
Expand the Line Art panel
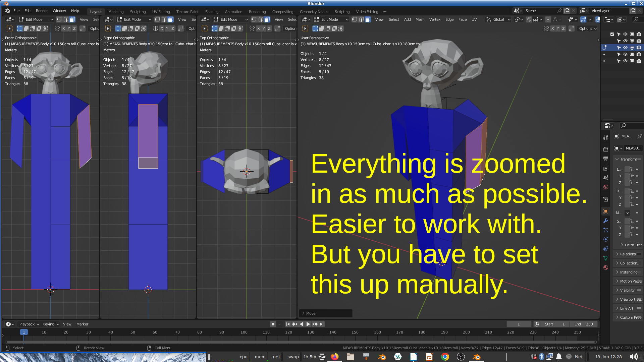(628, 308)
